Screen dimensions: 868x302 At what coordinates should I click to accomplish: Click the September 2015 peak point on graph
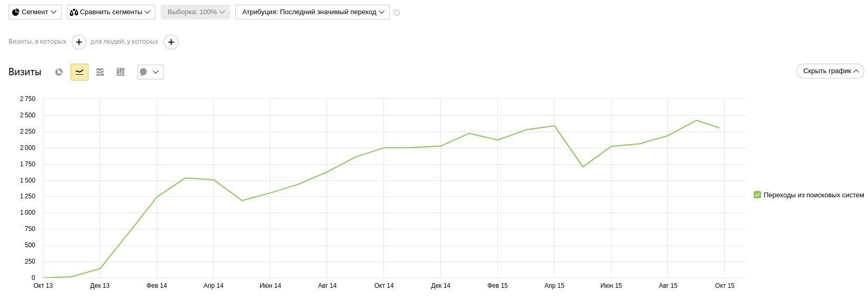696,120
